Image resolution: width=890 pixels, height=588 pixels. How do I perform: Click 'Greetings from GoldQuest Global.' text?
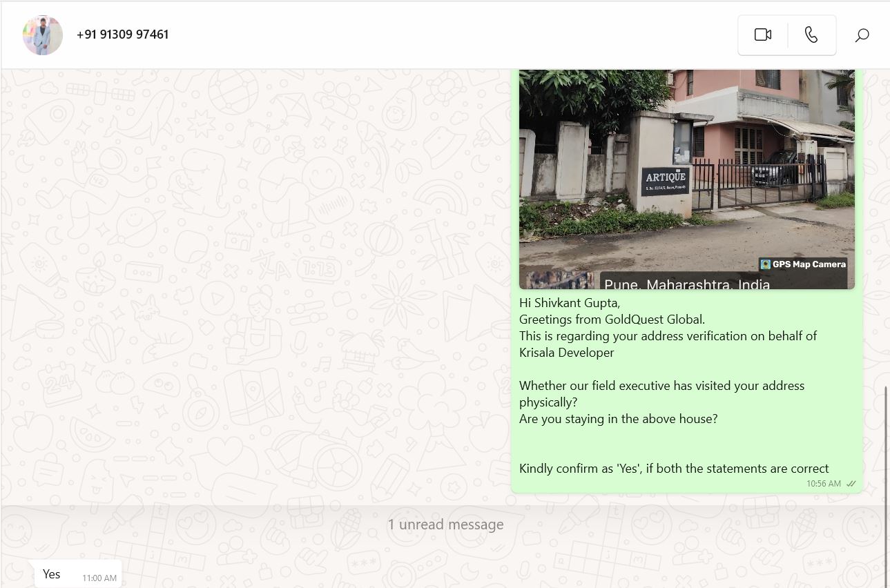(x=612, y=320)
